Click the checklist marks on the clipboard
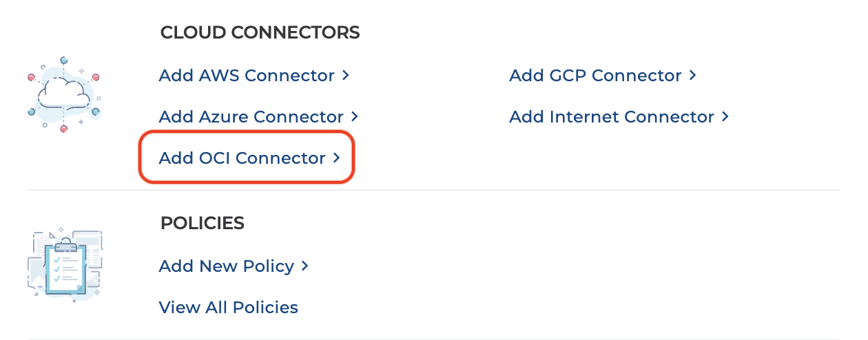 click(x=57, y=269)
